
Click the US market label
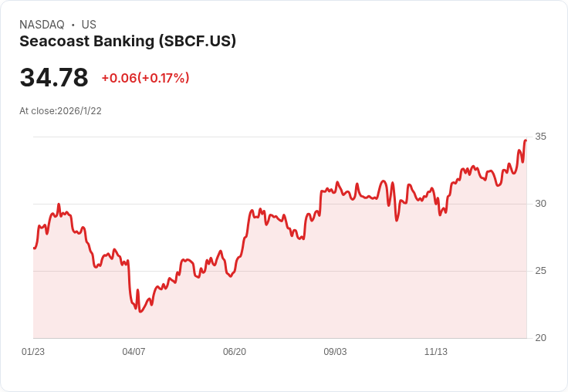[x=89, y=25]
